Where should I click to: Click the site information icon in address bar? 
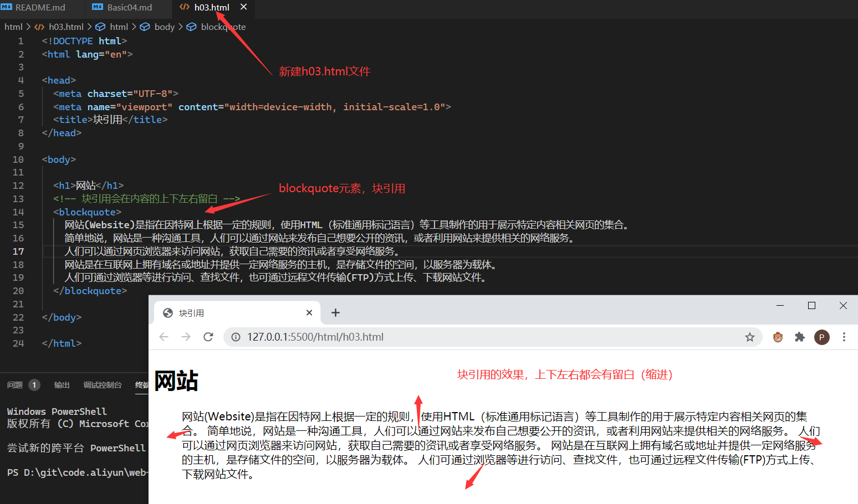pyautogui.click(x=236, y=337)
